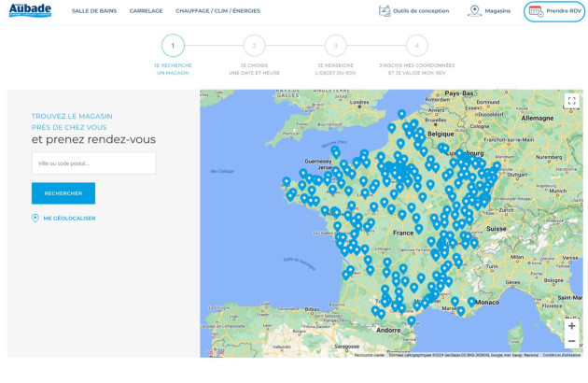Viewport: 588px width, 383px height.
Task: Click the Prendre RDV button
Action: 554,11
